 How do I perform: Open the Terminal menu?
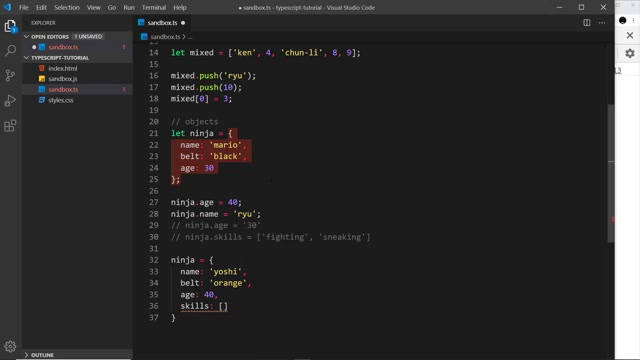[x=154, y=7]
